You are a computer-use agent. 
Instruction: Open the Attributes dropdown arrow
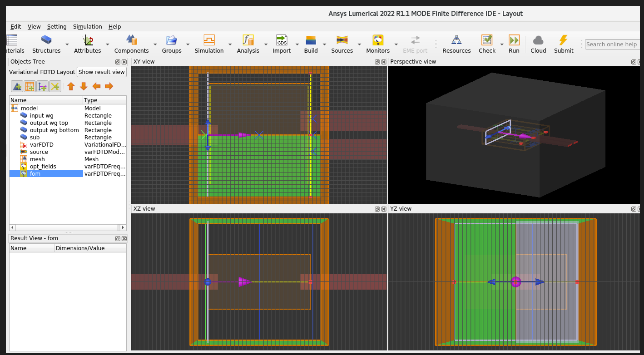108,44
